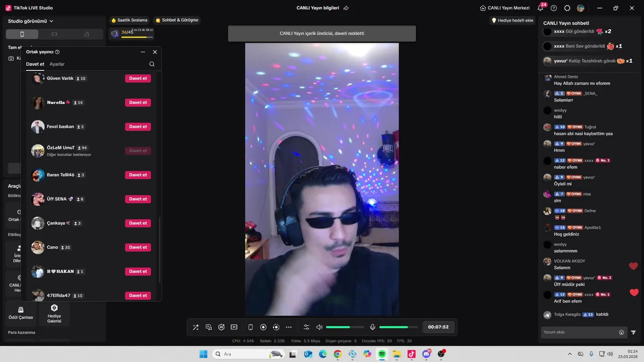Switch to the Ayarlar tab
This screenshot has width=644, height=362.
[57, 64]
